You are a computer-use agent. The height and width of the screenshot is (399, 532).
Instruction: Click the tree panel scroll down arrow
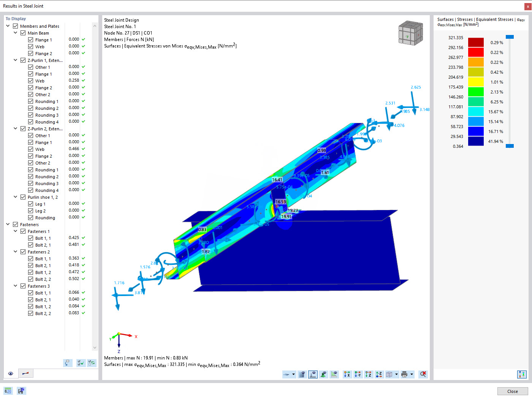[x=95, y=347]
